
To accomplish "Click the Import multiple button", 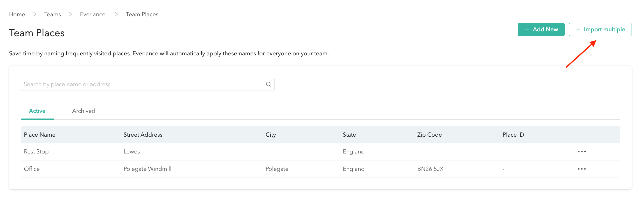I will 600,30.
